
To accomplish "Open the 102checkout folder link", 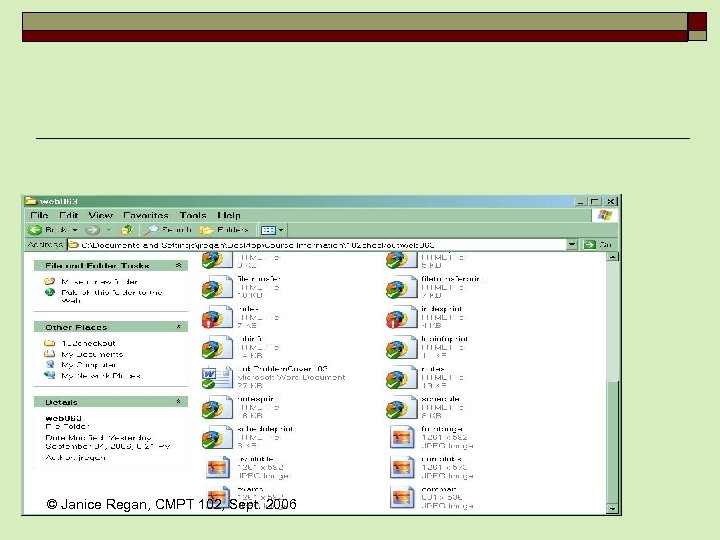I will click(x=88, y=343).
